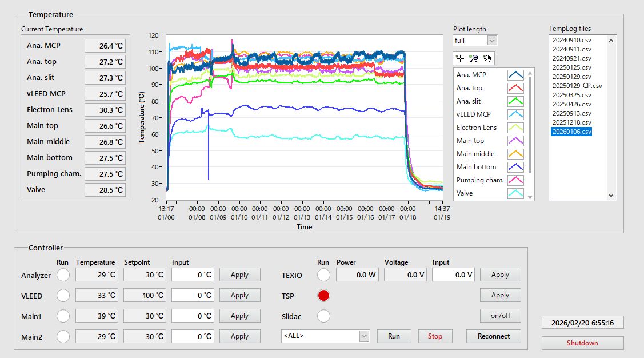This screenshot has width=644, height=358.
Task: Click the VLEED input temperature field
Action: 193,296
